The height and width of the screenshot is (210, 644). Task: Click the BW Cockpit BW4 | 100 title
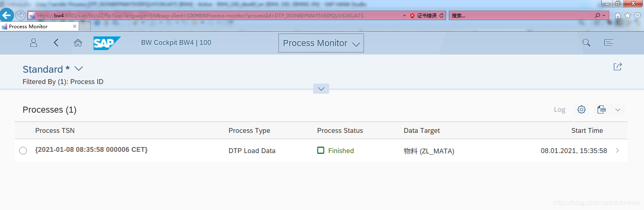pyautogui.click(x=176, y=42)
